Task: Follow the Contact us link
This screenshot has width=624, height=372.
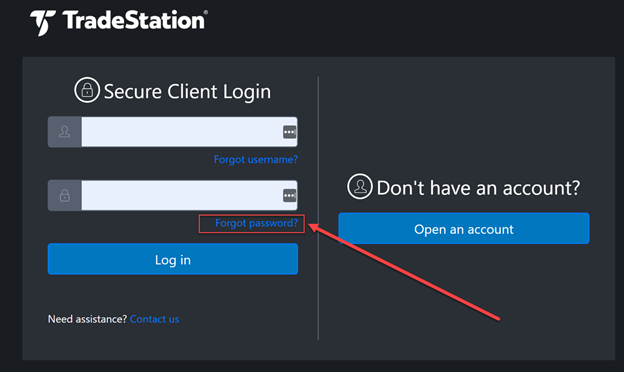Action: [154, 319]
